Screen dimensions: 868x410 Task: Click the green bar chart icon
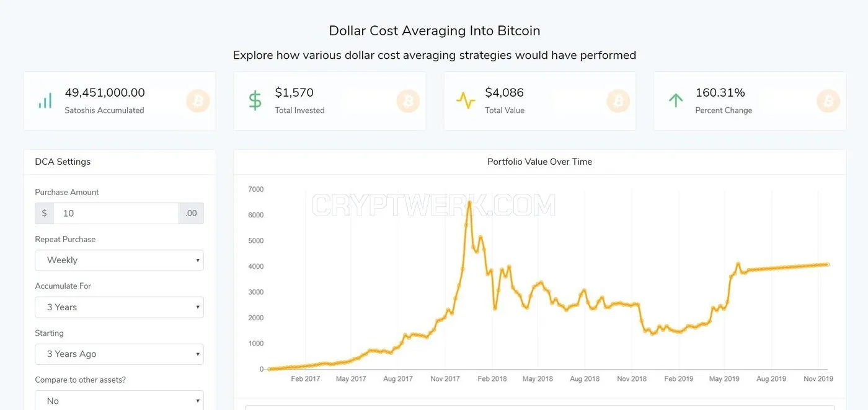45,101
